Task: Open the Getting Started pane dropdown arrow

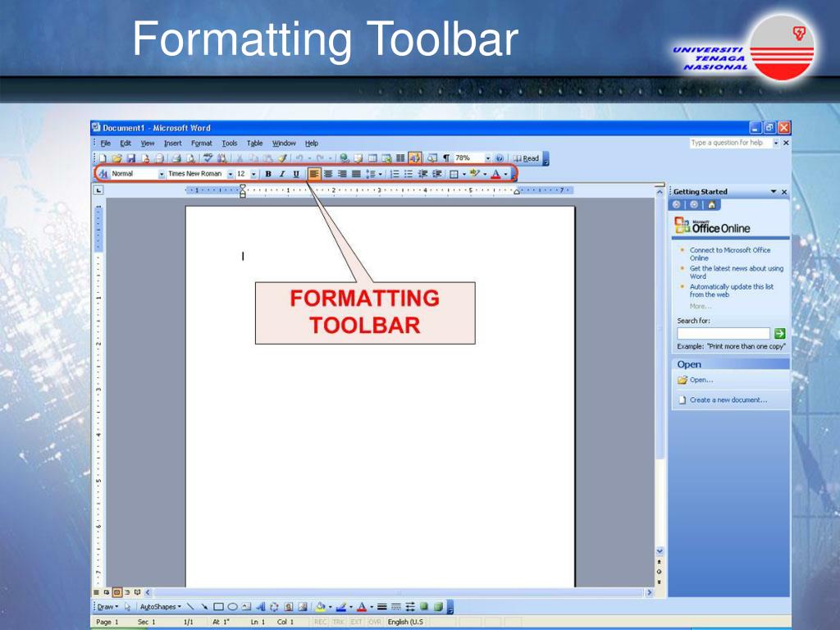Action: (774, 191)
